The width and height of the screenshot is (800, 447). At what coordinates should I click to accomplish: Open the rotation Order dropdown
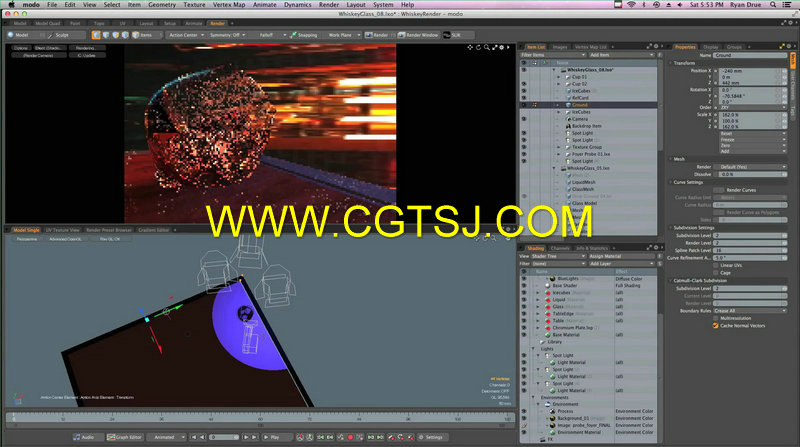[x=753, y=108]
